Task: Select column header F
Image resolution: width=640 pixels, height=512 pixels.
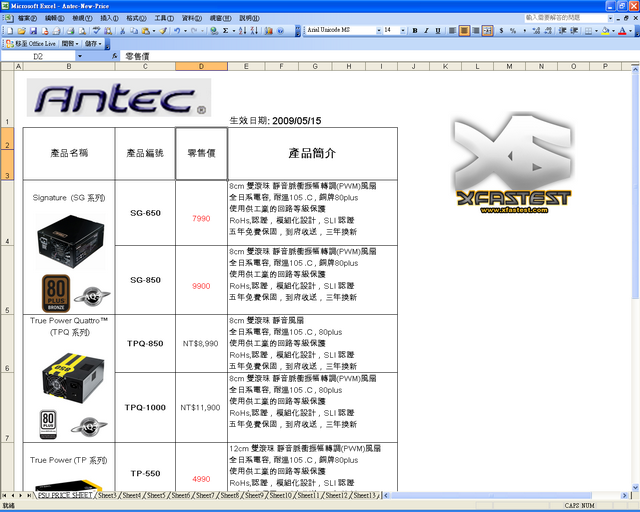Action: coord(282,66)
